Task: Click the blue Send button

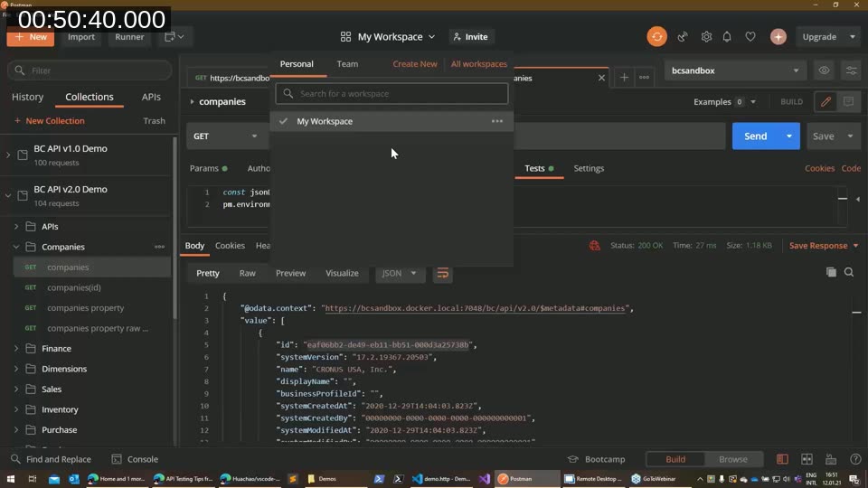Action: coord(755,136)
